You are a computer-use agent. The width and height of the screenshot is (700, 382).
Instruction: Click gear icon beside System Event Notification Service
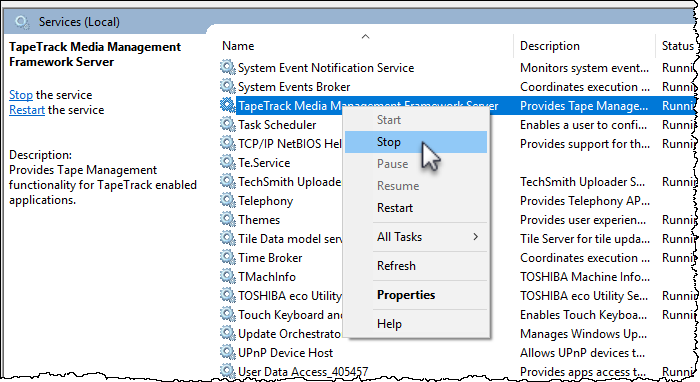coord(228,67)
